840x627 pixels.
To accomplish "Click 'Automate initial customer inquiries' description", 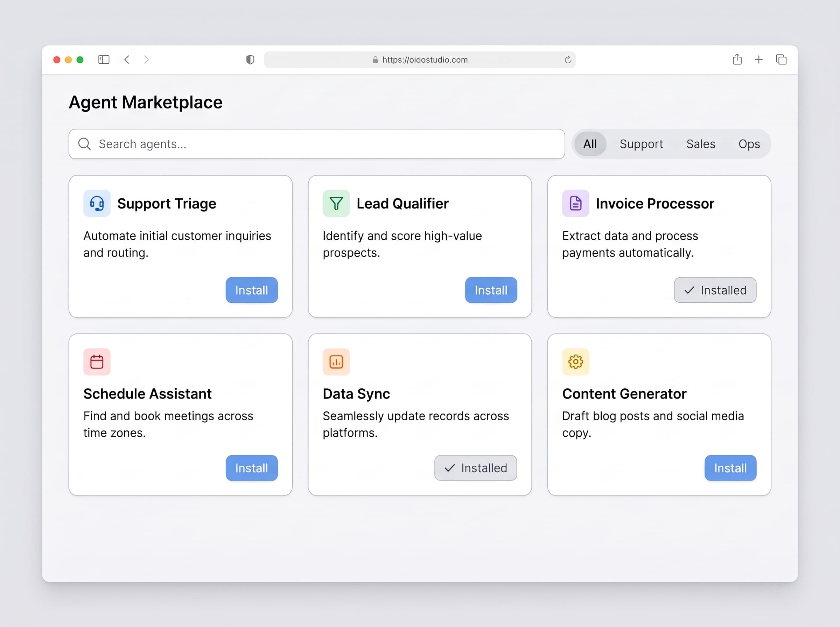I will [x=177, y=244].
